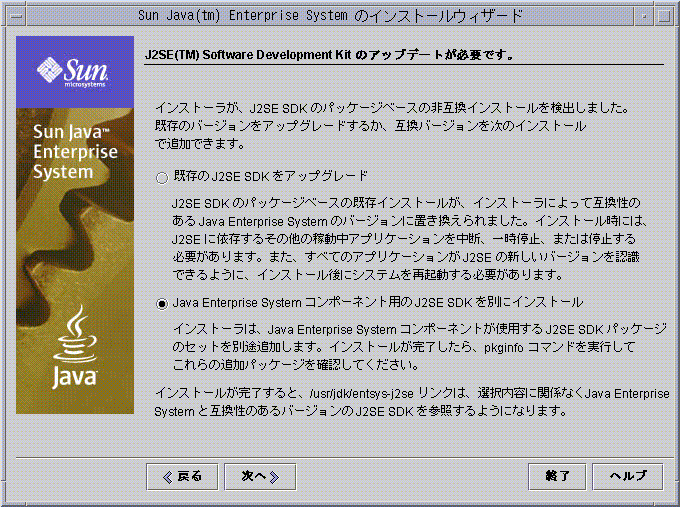Image resolution: width=680 pixels, height=507 pixels.
Task: Open help with the ヘルプ button
Action: 628,477
